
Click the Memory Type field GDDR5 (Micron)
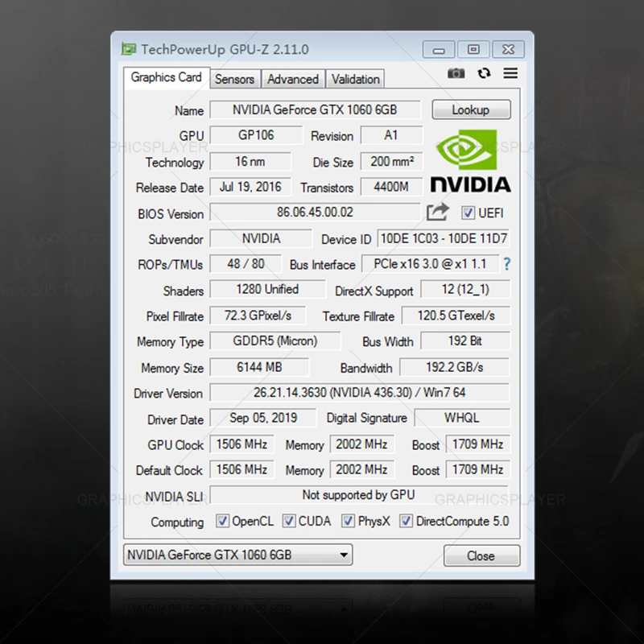click(275, 341)
